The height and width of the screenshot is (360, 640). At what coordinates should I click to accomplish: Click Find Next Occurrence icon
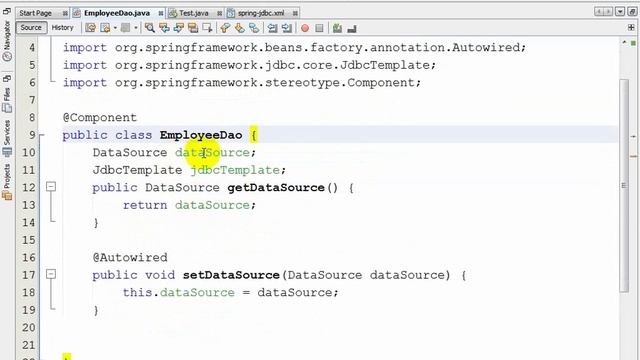(x=178, y=28)
